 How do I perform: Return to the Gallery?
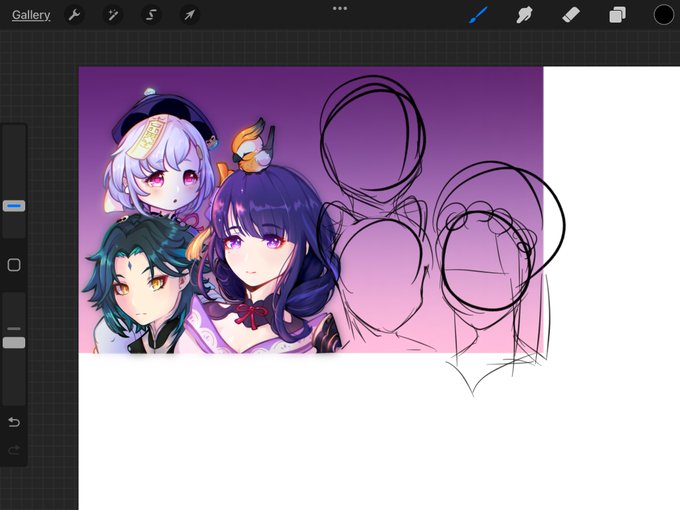(x=31, y=15)
